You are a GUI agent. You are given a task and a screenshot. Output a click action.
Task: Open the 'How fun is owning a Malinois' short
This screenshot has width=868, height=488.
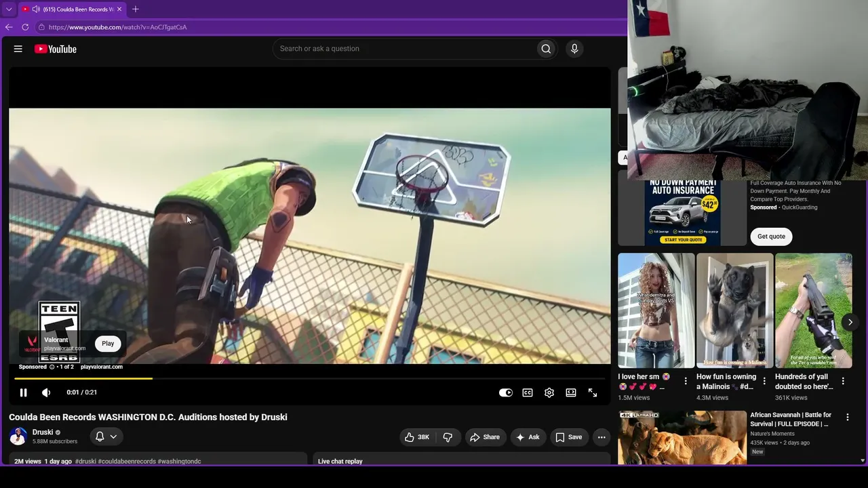click(x=734, y=310)
